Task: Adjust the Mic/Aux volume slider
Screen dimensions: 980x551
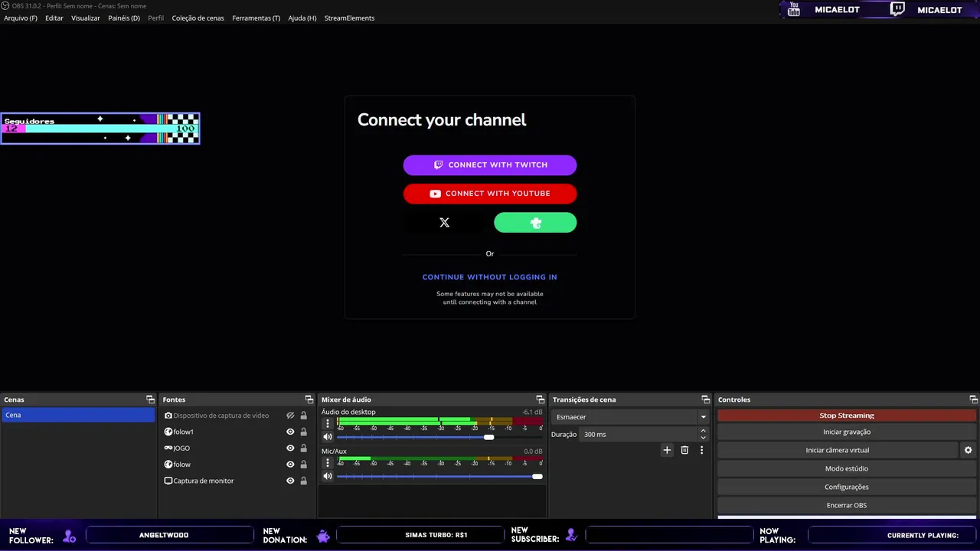Action: click(537, 476)
